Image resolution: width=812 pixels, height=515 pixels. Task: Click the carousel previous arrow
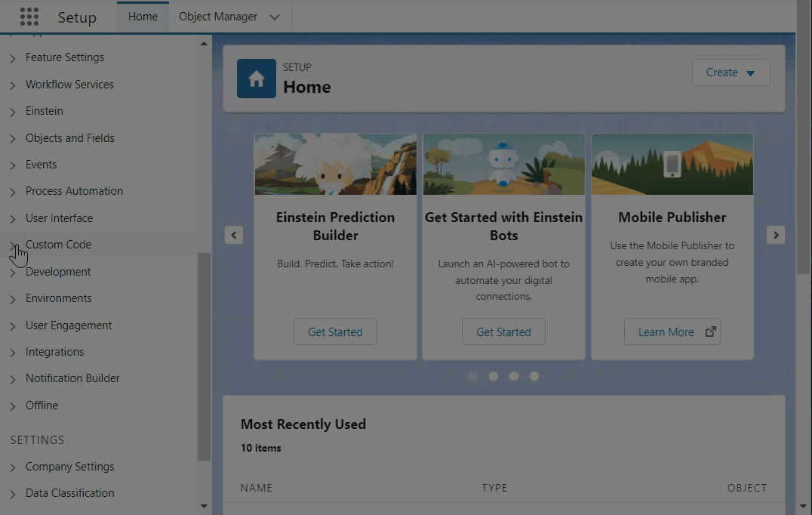click(234, 235)
